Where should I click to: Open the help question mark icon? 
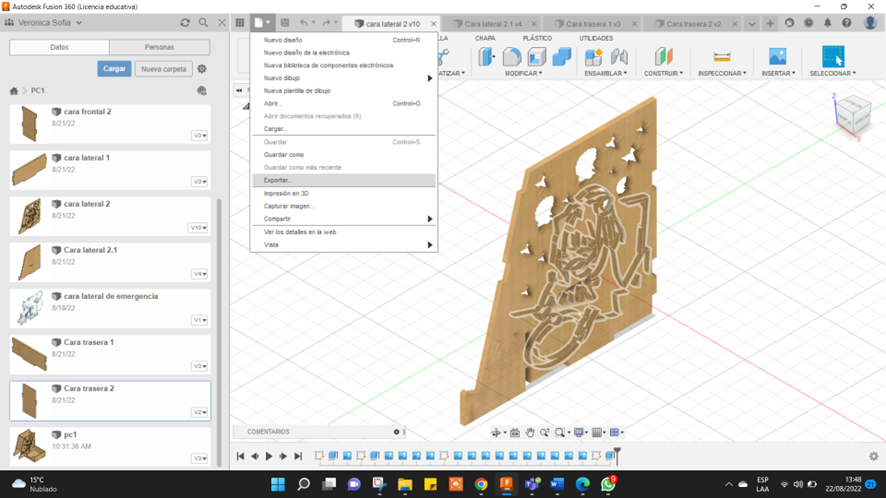[846, 23]
